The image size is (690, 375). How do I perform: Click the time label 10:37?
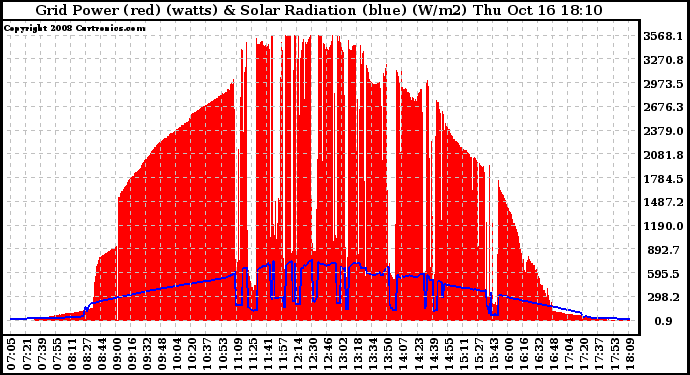pyautogui.click(x=207, y=354)
